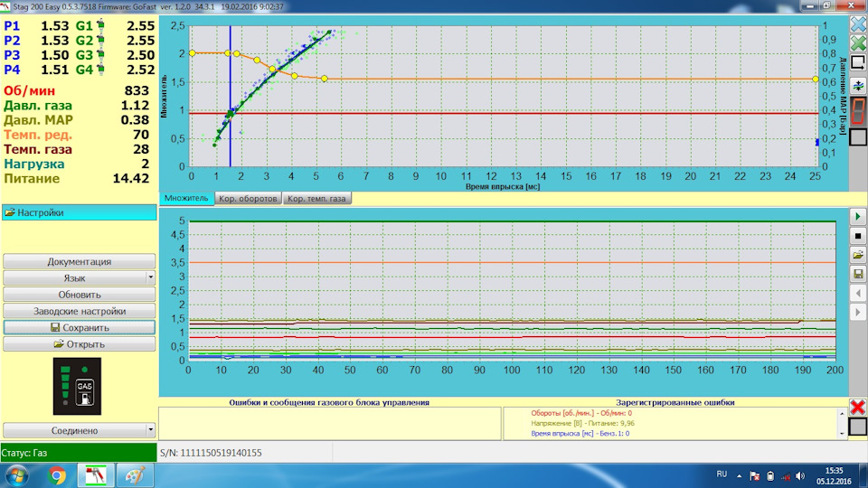Toggle the G1 gas injector icon
This screenshot has width=868, height=488.
(x=100, y=25)
